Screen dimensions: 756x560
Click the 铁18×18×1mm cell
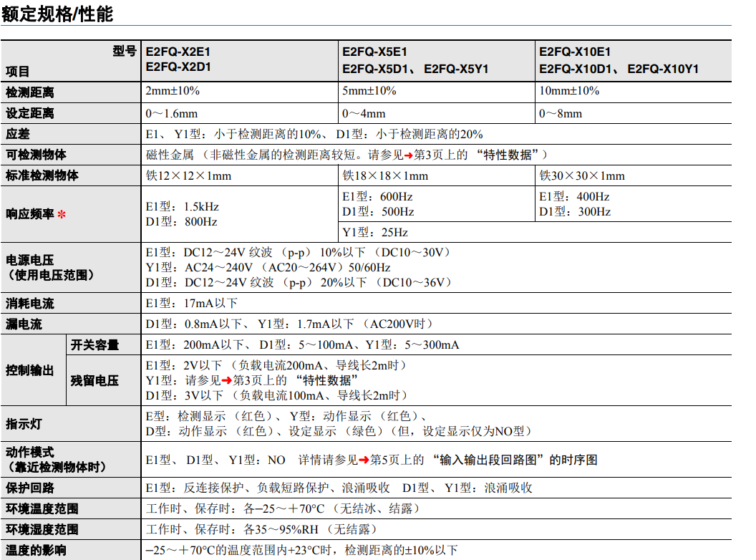385,176
